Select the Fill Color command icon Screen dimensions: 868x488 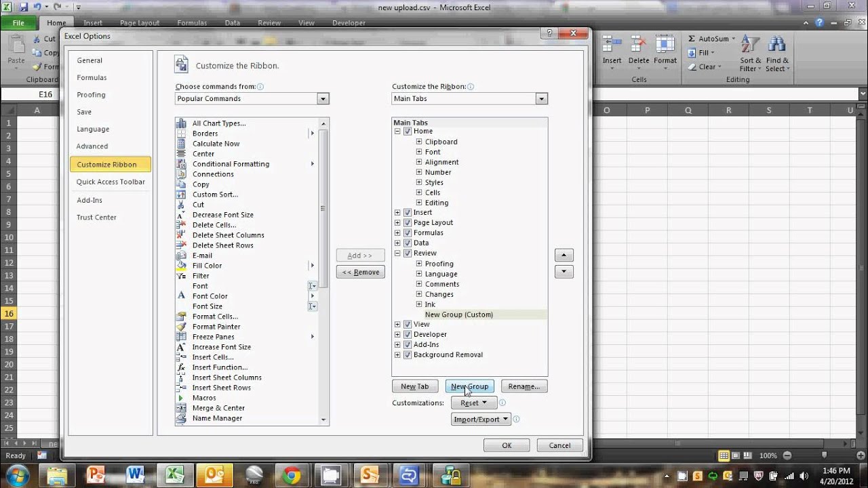pyautogui.click(x=181, y=266)
